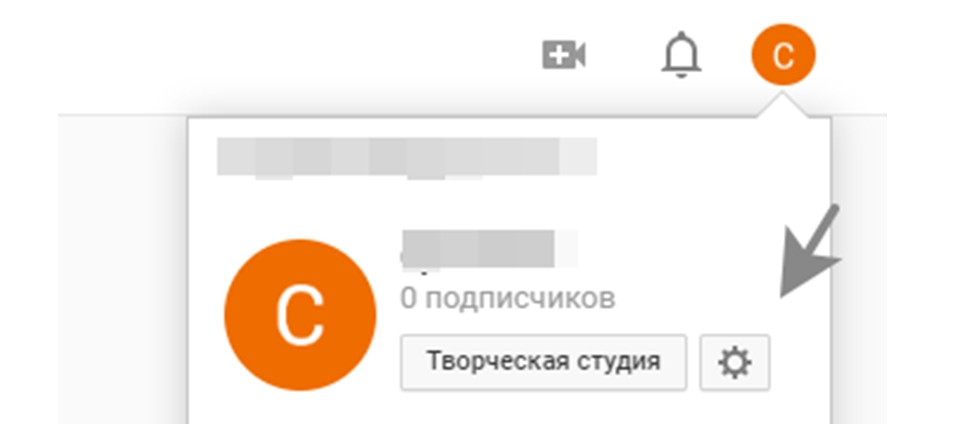Show notification list from the bell icon
The width and height of the screenshot is (969, 432).
pos(680,54)
